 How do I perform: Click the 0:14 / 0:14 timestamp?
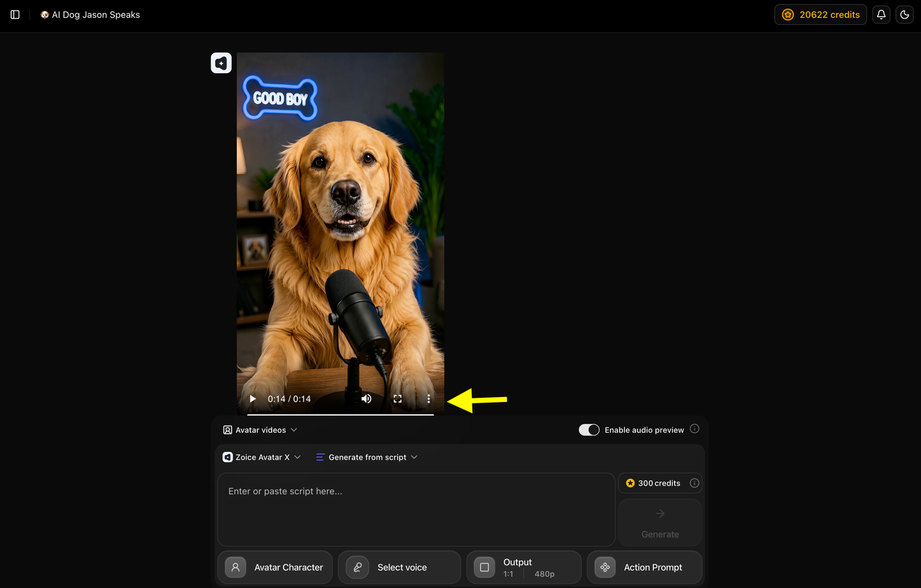(x=289, y=399)
